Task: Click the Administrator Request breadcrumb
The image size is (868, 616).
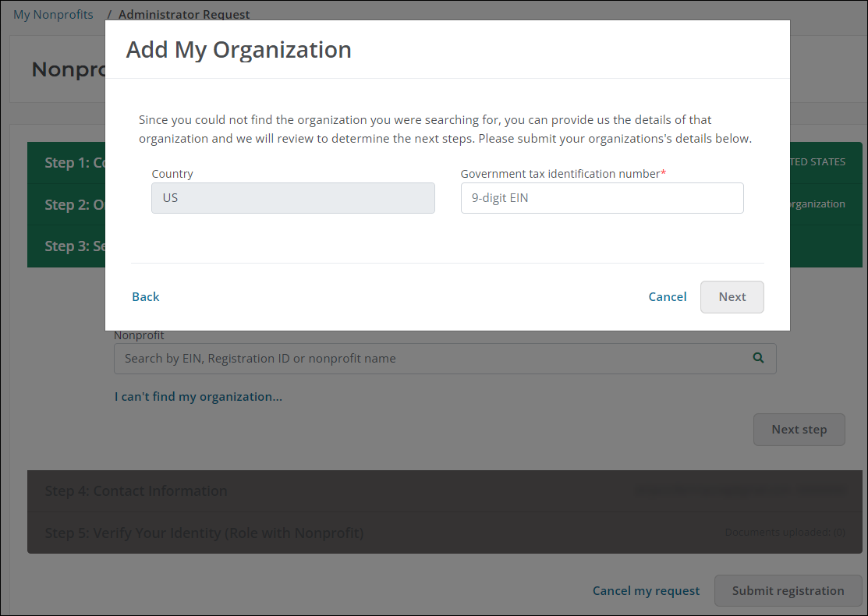Action: click(x=184, y=15)
